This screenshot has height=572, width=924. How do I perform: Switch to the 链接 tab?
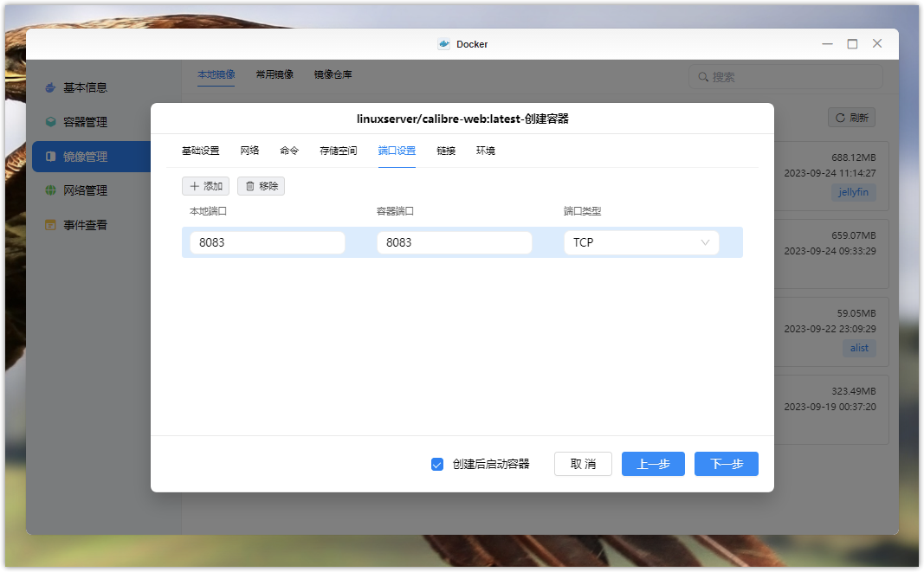tap(446, 151)
